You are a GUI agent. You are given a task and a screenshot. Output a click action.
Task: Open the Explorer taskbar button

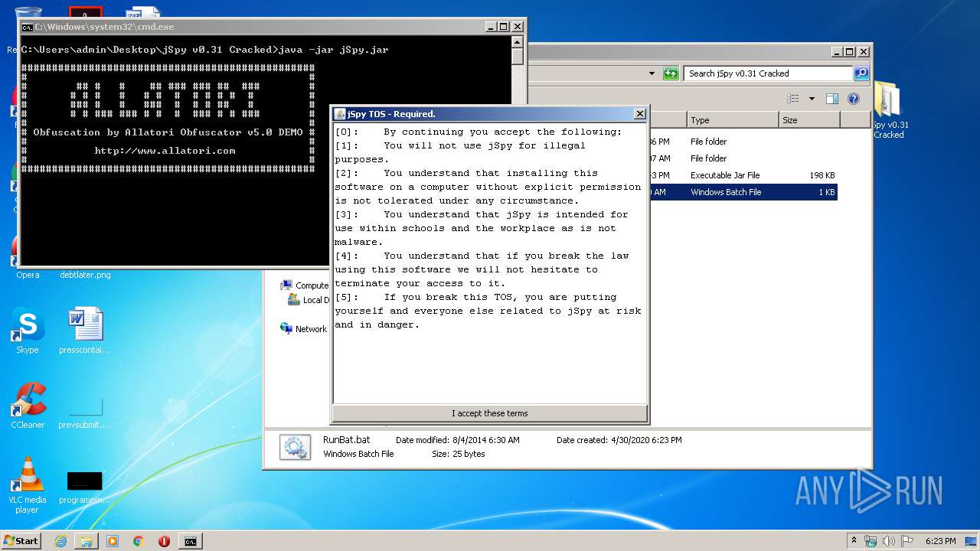(x=87, y=541)
